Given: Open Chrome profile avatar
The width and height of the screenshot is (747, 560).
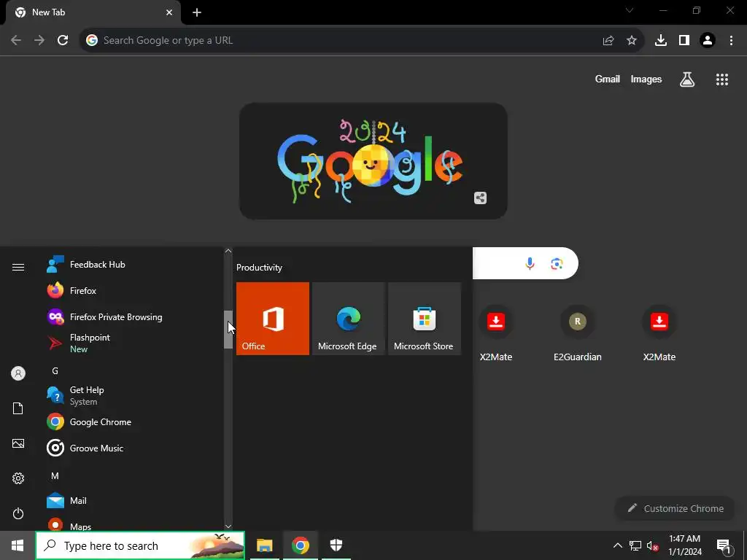Looking at the screenshot, I should pyautogui.click(x=708, y=41).
